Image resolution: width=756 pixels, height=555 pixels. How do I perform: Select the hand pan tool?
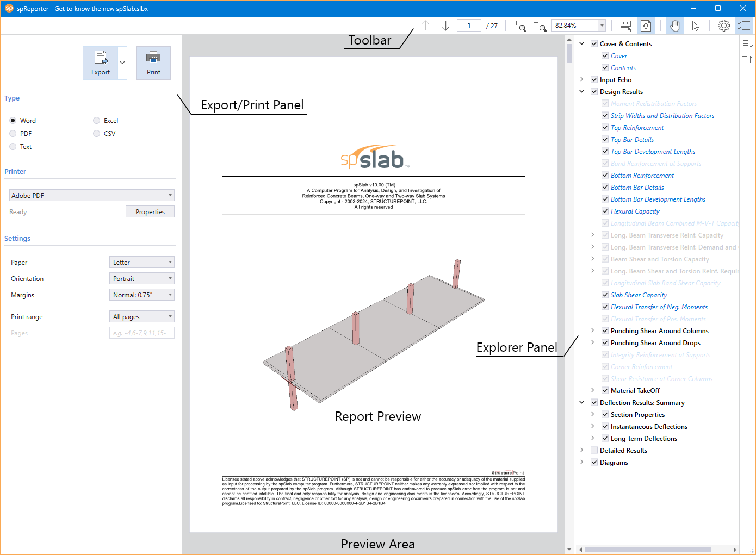point(675,26)
